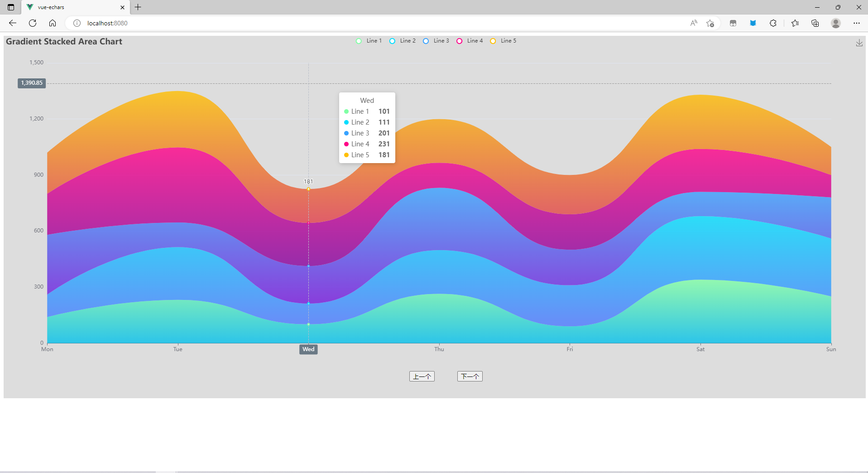Click the 1,390.85 y-axis pointer label
Viewport: 868px width, 473px height.
coord(32,83)
